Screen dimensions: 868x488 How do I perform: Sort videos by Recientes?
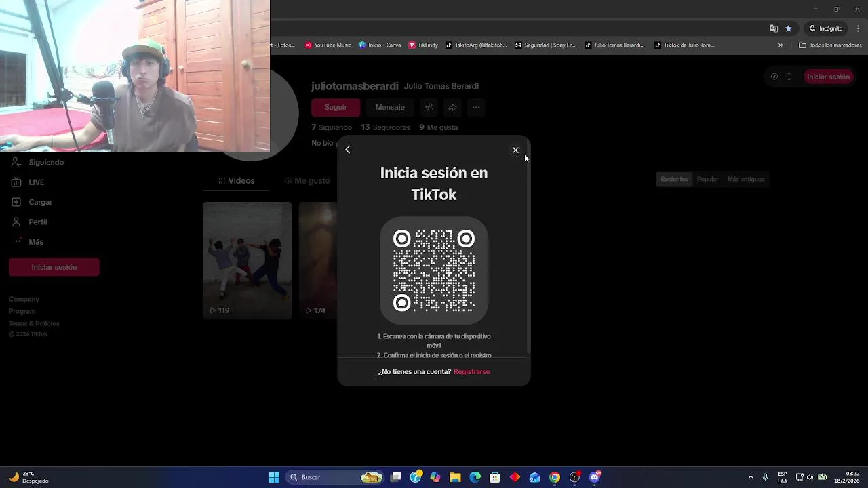pos(674,179)
